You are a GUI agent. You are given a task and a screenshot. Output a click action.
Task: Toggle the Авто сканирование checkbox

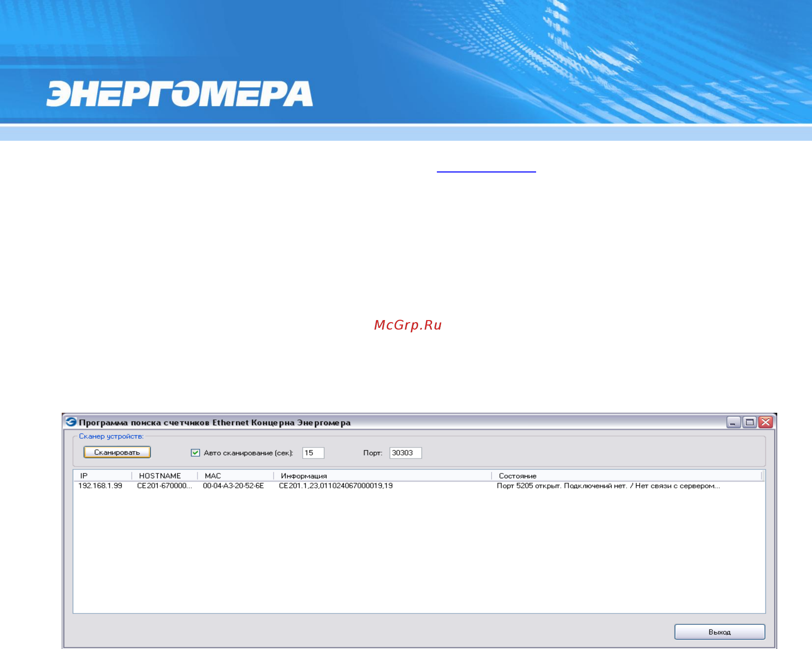[195, 452]
